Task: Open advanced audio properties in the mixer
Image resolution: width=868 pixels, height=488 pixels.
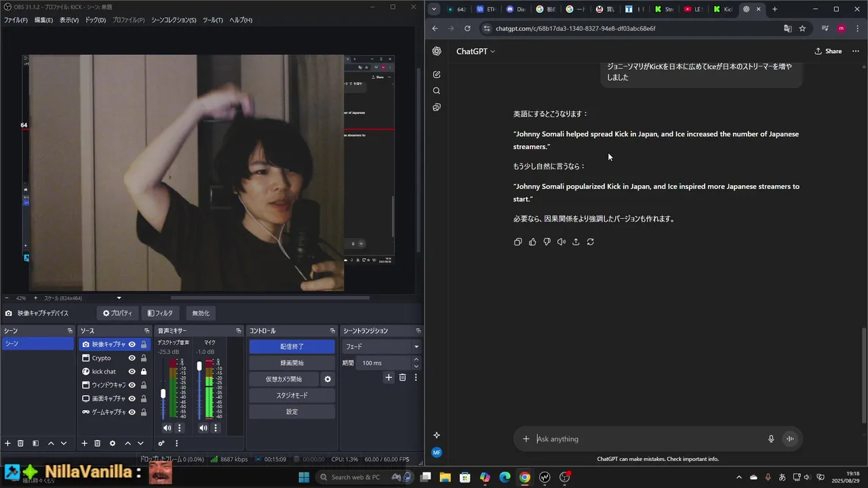Action: [x=161, y=443]
